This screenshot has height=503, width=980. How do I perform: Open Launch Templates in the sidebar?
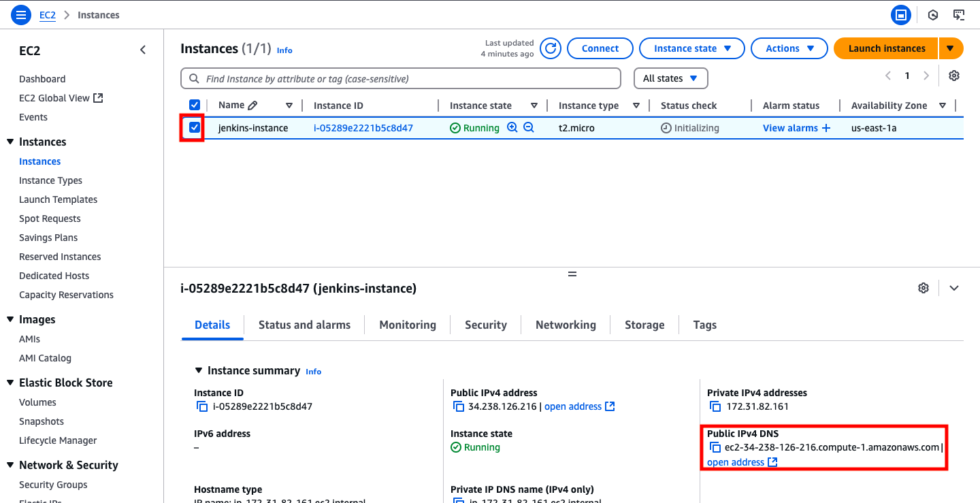click(58, 199)
